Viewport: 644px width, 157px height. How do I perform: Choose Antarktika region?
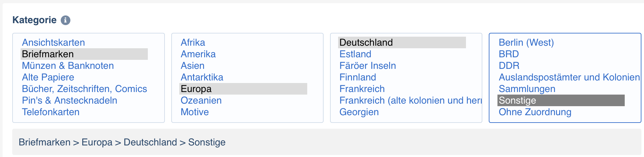[202, 77]
